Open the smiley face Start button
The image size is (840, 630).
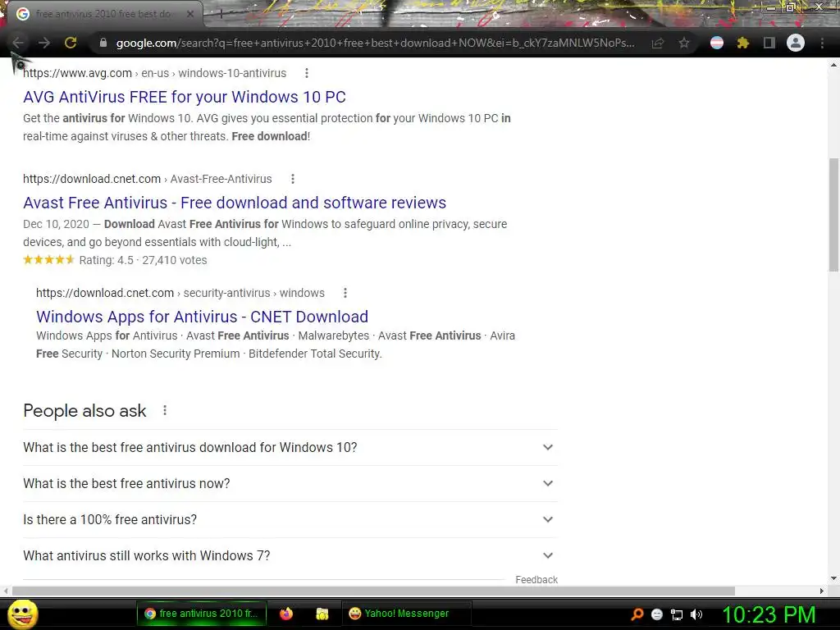[x=22, y=614]
